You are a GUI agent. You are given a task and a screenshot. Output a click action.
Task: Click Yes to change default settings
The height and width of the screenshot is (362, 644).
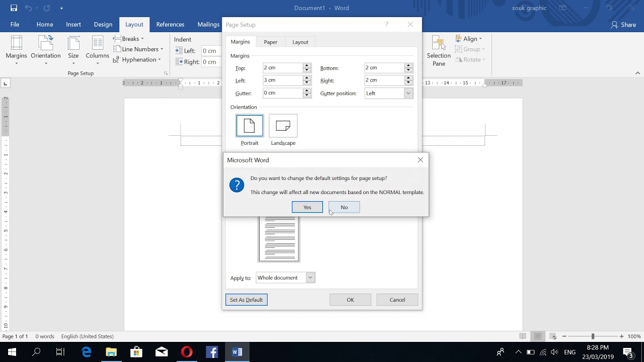307,207
